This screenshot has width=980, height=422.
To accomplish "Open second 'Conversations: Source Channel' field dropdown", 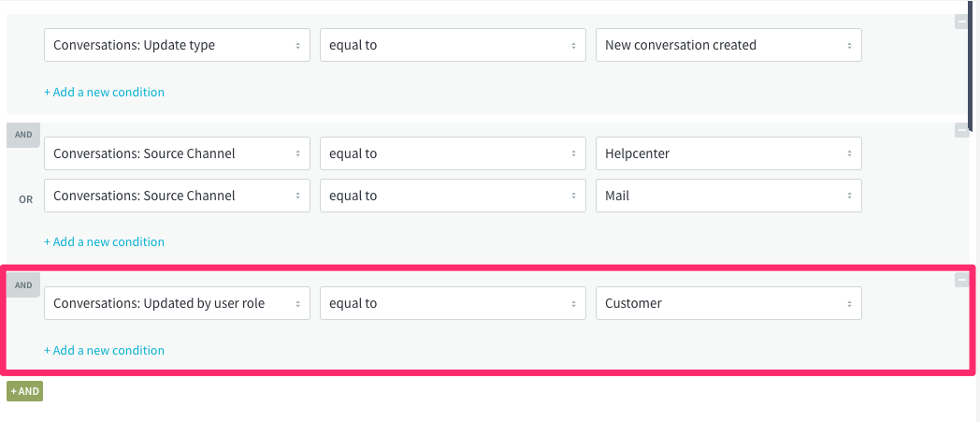I will point(177,196).
